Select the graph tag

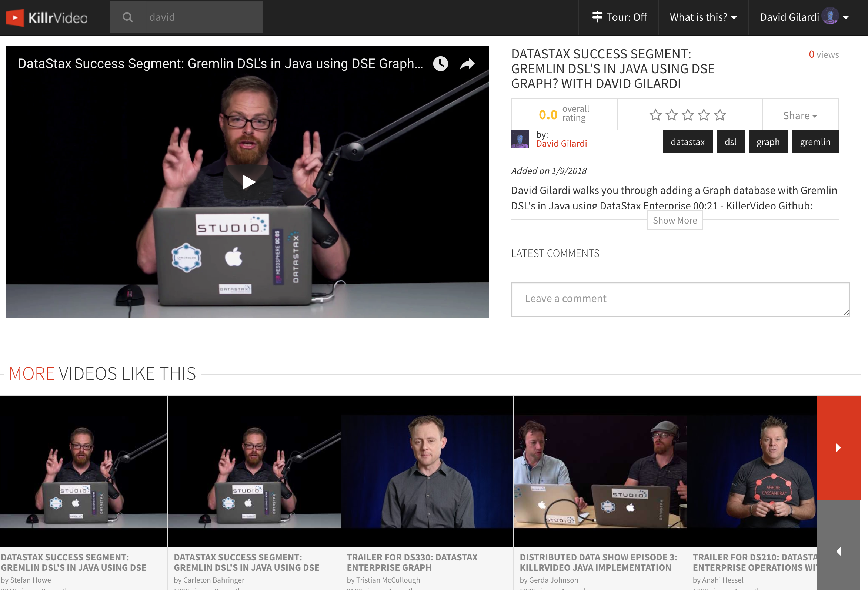(768, 142)
